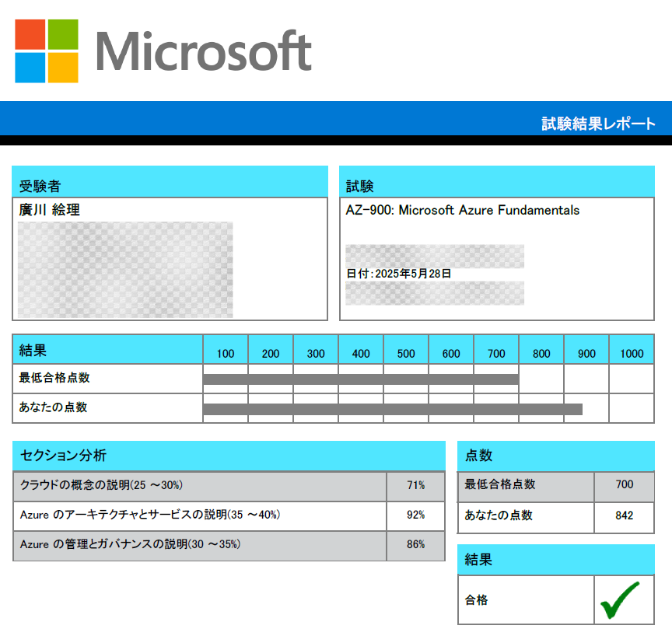672x636 pixels.
Task: Click the 点数 panel header
Action: 478,456
